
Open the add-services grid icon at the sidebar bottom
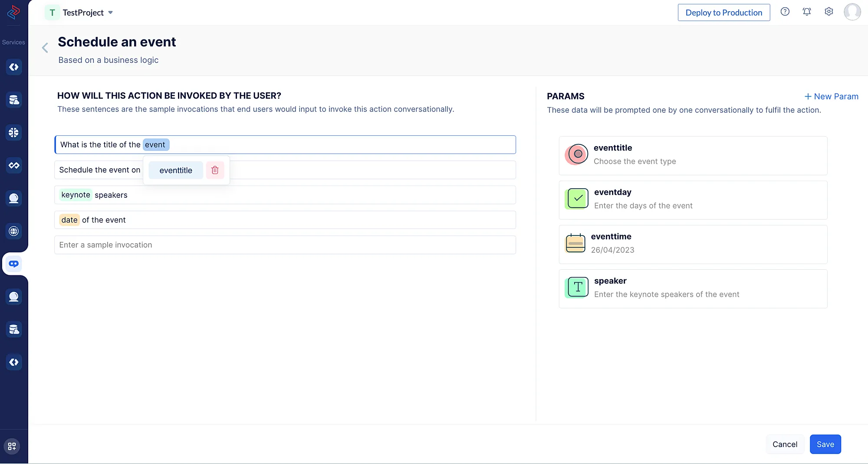pyautogui.click(x=12, y=446)
